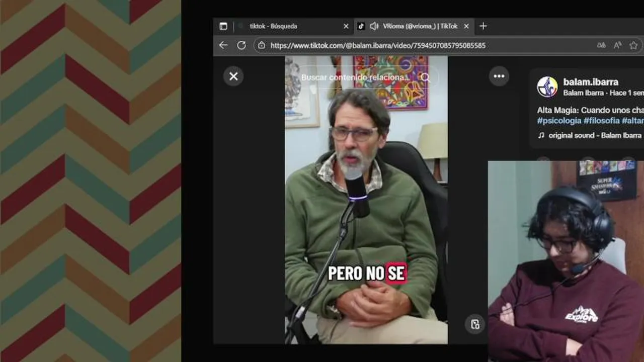The height and width of the screenshot is (362, 644).
Task: Open the #filosofia hashtag
Action: click(x=601, y=121)
